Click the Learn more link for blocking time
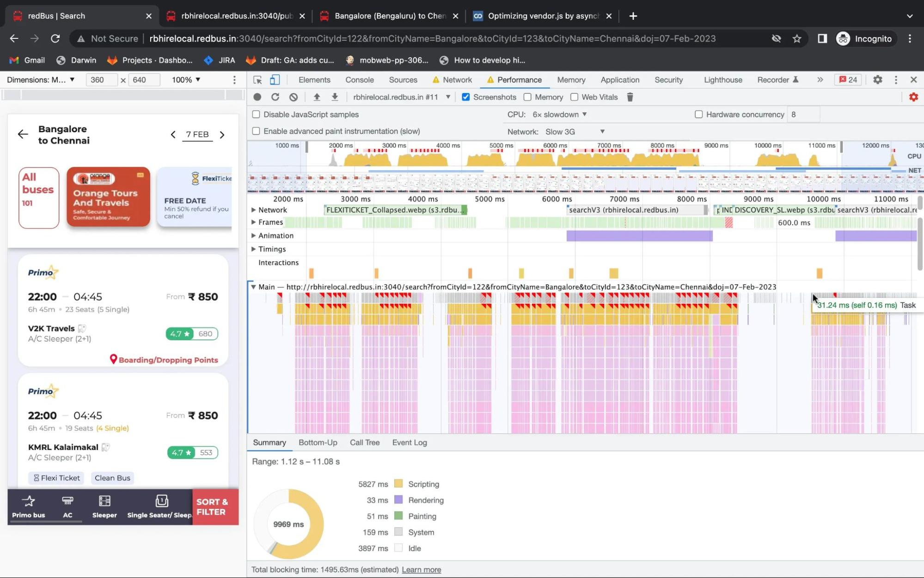Image resolution: width=924 pixels, height=578 pixels. (422, 569)
